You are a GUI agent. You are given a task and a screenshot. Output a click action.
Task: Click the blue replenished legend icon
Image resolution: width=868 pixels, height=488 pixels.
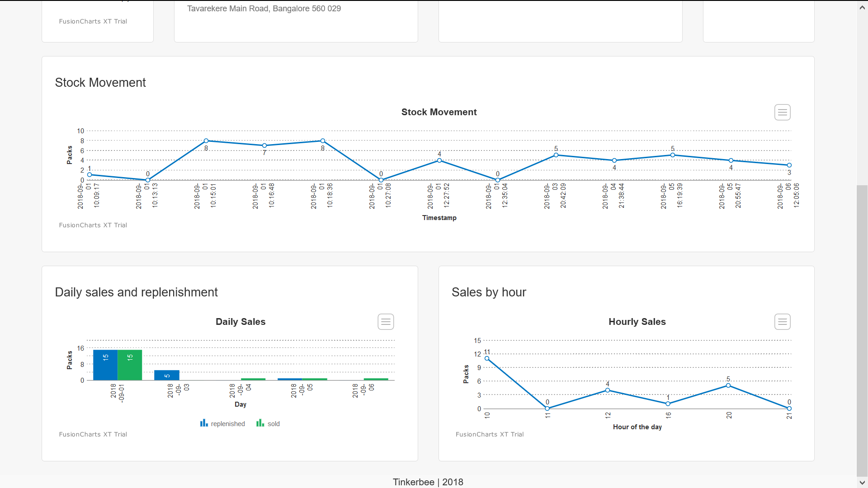[204, 423]
